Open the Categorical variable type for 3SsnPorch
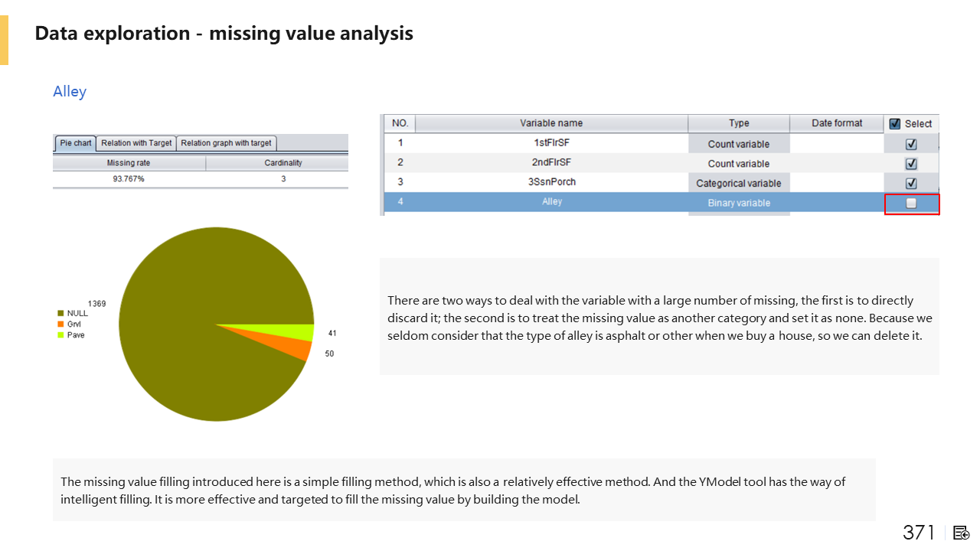 point(739,184)
